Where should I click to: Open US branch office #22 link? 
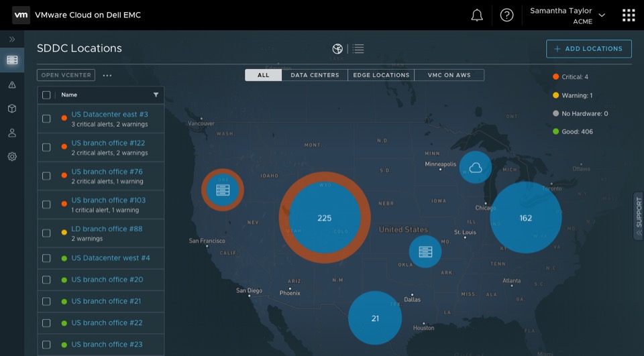pos(107,322)
